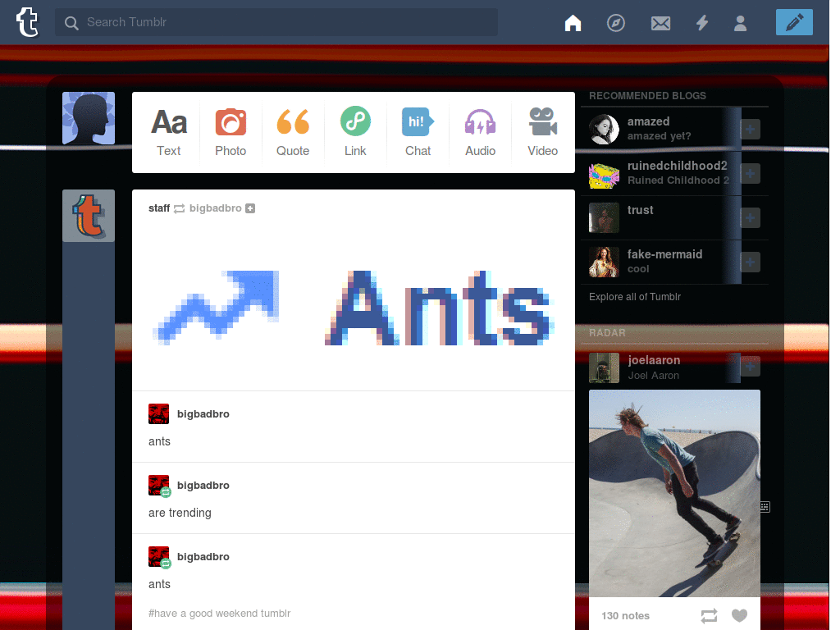The width and height of the screenshot is (840, 630).
Task: Click the small keyboard icon by radar photo
Action: coord(765,507)
